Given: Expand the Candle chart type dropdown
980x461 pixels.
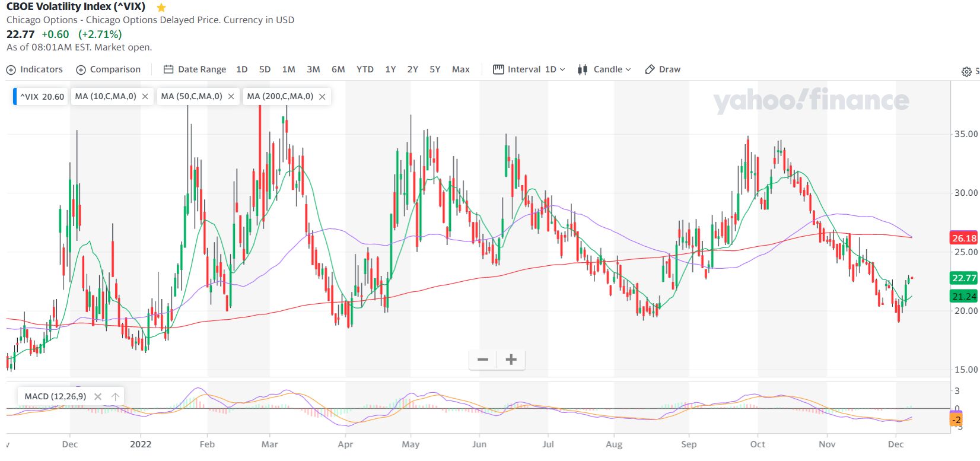Looking at the screenshot, I should 604,69.
